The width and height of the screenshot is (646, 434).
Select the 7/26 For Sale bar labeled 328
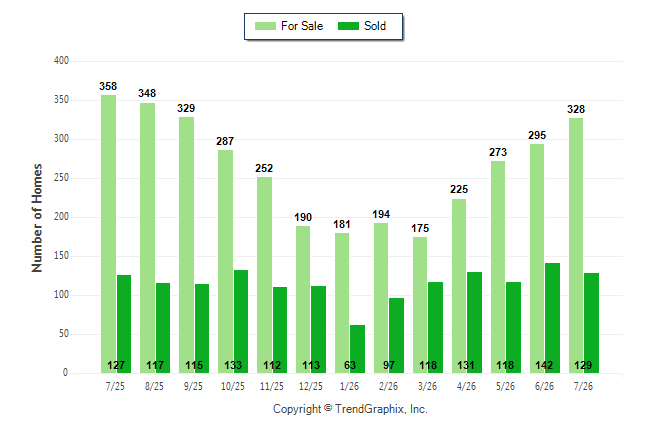point(576,245)
